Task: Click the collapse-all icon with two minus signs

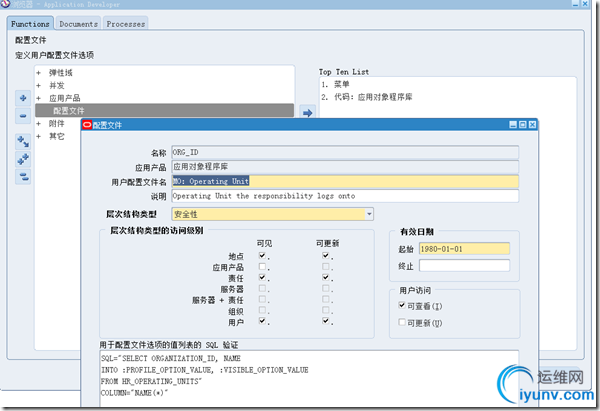Action: (23, 176)
